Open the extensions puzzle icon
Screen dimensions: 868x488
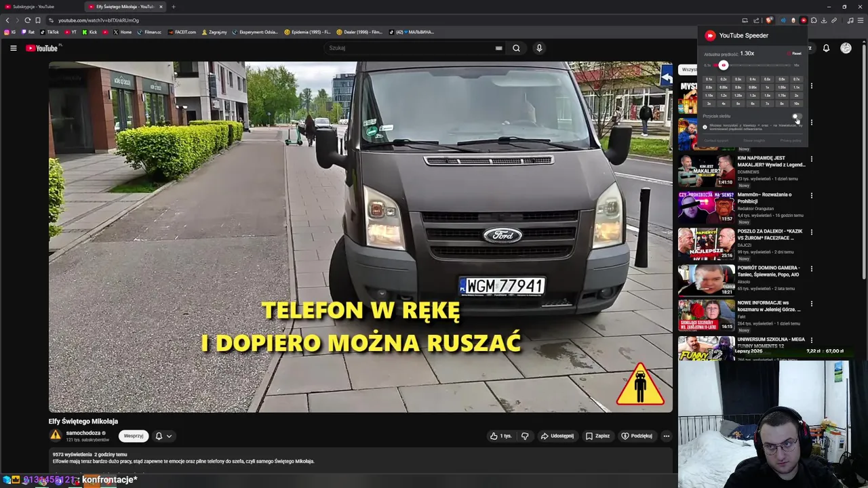814,20
